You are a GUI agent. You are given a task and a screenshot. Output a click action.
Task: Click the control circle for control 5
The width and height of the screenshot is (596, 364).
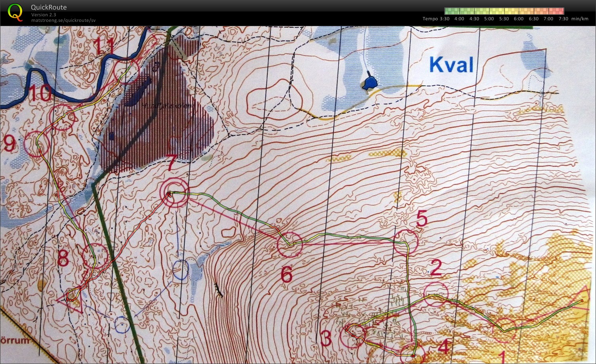tap(406, 242)
